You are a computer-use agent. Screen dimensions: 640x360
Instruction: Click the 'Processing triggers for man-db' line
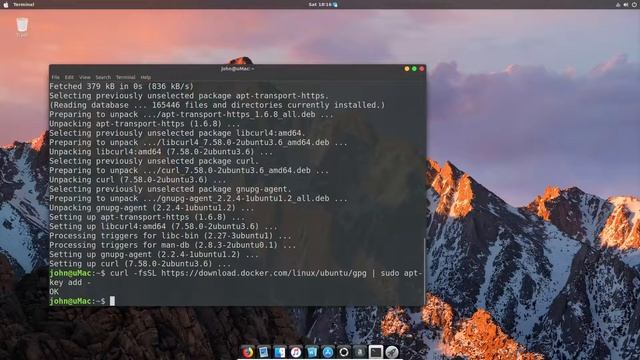point(173,245)
